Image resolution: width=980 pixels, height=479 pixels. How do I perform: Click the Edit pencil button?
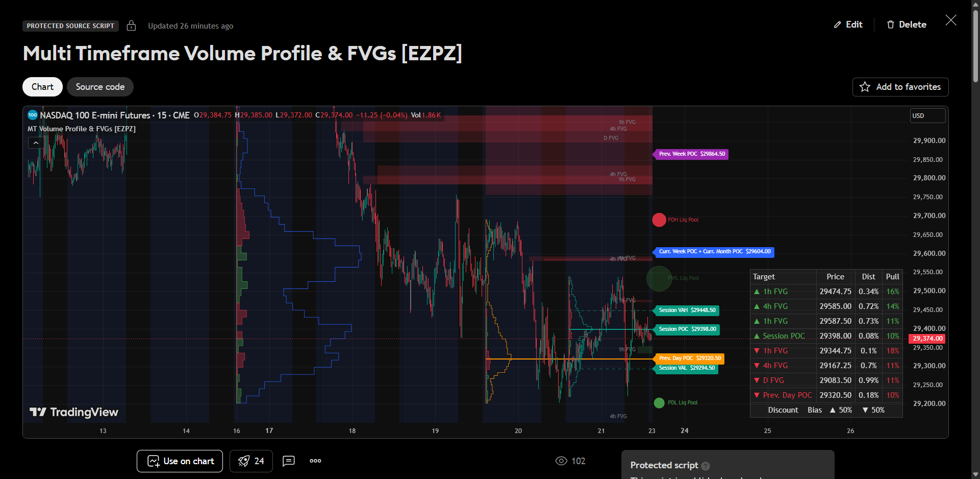pyautogui.click(x=848, y=25)
